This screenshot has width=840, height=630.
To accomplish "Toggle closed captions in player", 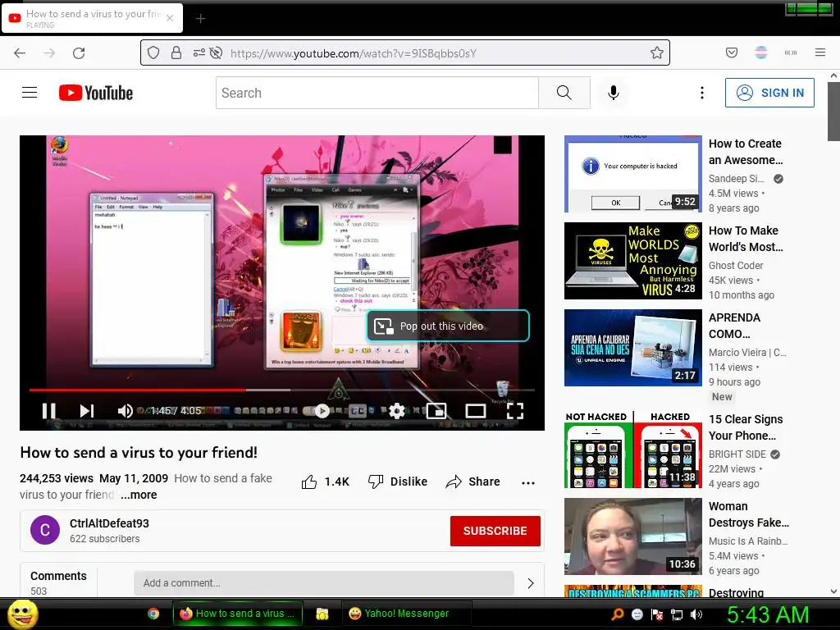I will [x=358, y=411].
